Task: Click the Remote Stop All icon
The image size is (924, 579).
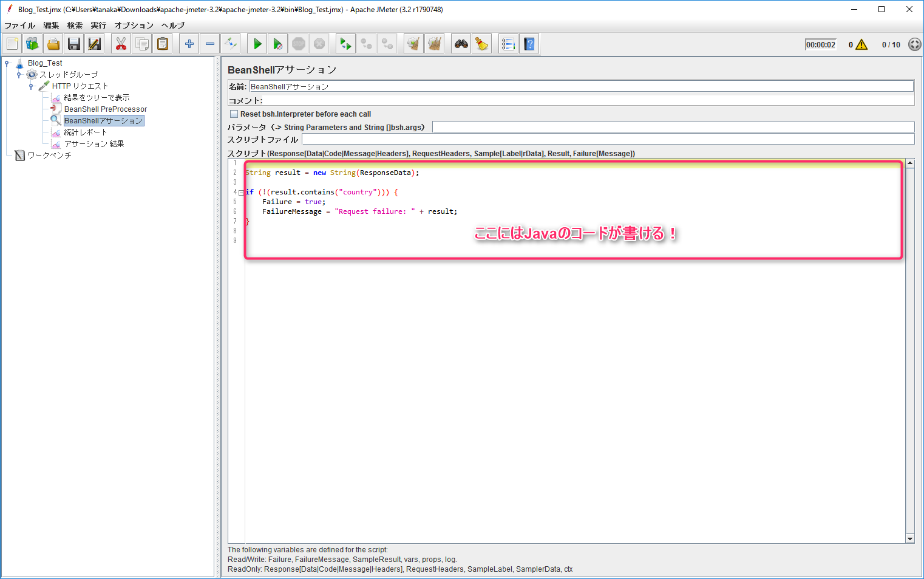Action: 366,44
